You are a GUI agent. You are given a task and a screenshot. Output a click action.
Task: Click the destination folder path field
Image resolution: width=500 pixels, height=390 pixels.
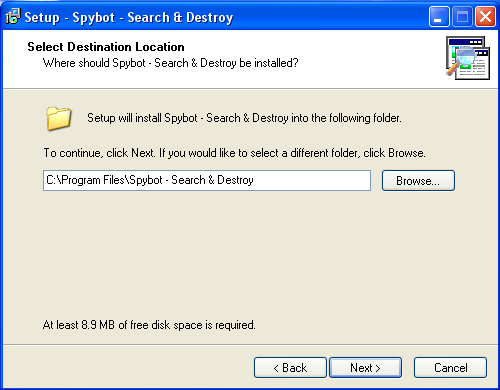[x=207, y=180]
